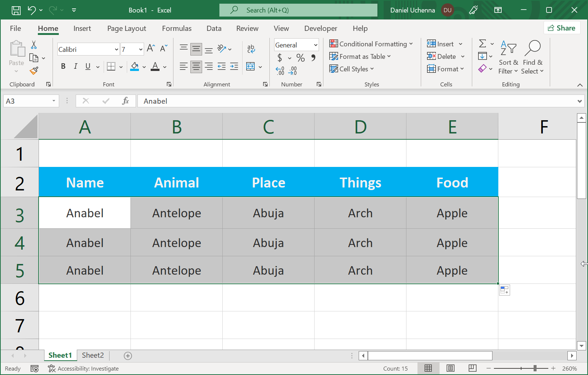Open the Font name dropdown
Viewport: 588px width, 375px height.
pyautogui.click(x=116, y=49)
